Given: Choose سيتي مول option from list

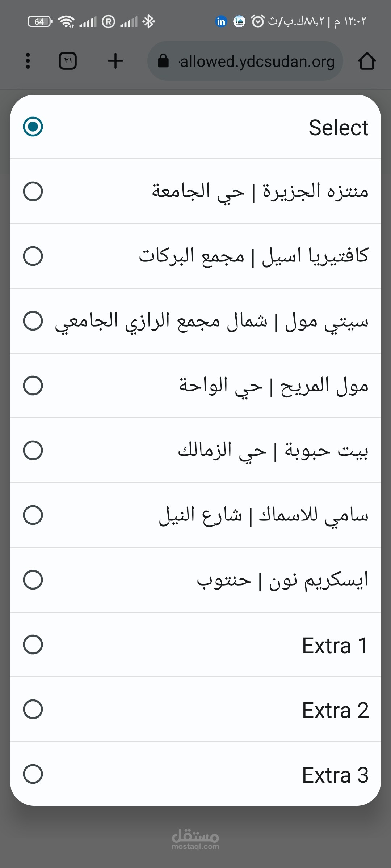Looking at the screenshot, I should (211, 321).
